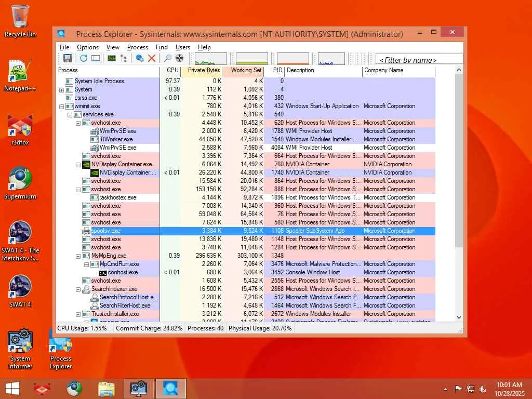The image size is (532, 399).
Task: Select the csrss.exe process row
Action: click(246, 98)
